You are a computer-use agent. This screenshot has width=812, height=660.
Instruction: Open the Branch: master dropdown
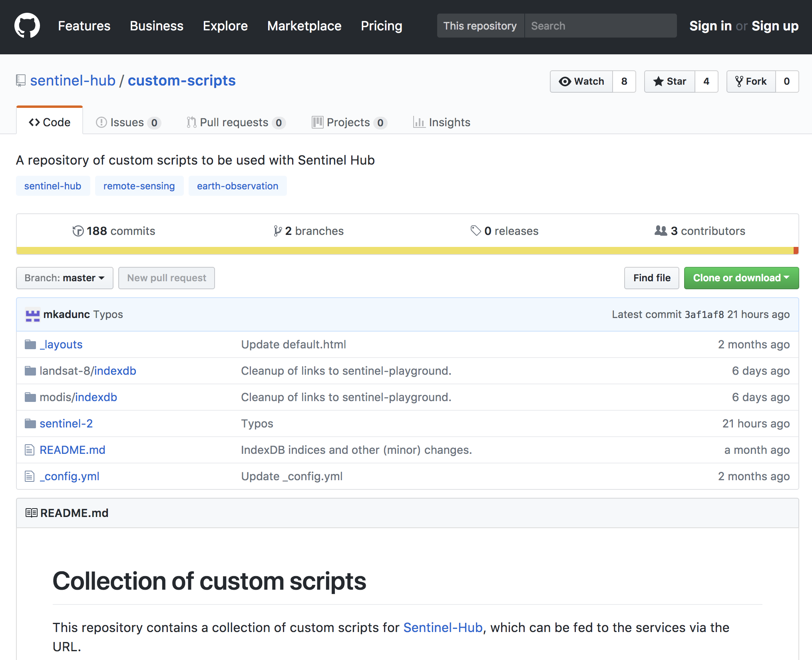tap(64, 278)
